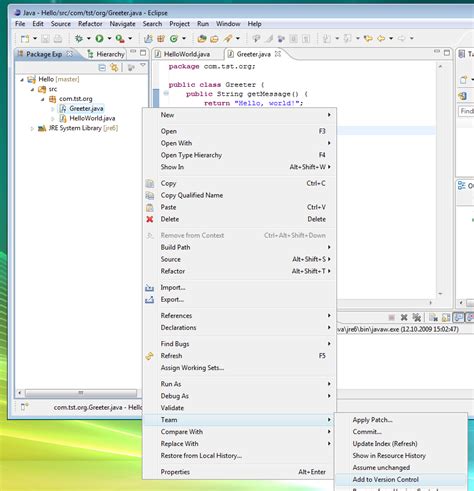Click the Remove All Terminated Launches console icon
This screenshot has width=474, height=491.
416,317
